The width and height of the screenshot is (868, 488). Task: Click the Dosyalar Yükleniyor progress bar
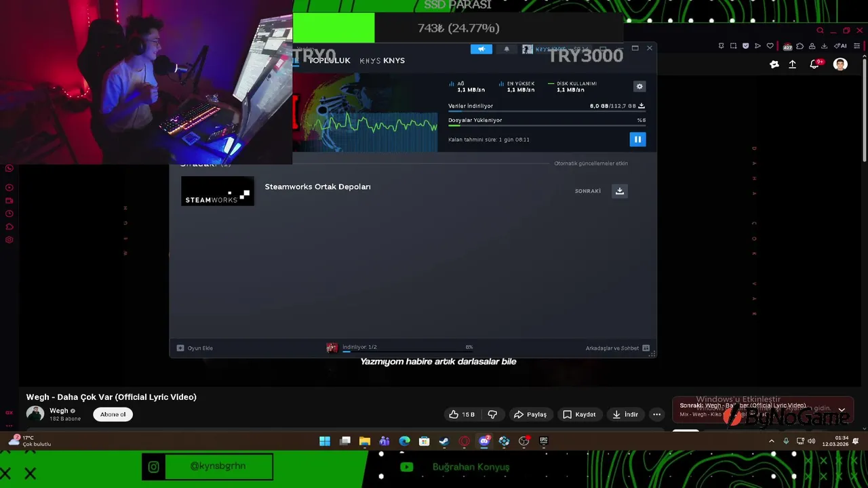tap(547, 125)
